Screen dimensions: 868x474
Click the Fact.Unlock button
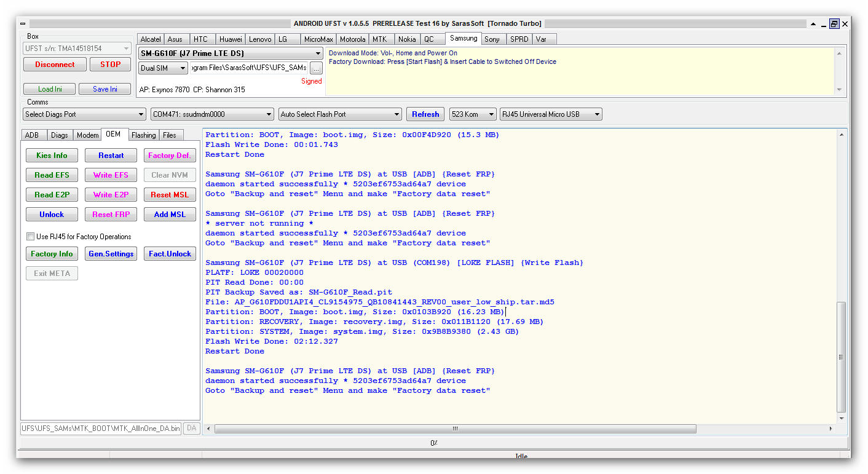[x=170, y=254]
